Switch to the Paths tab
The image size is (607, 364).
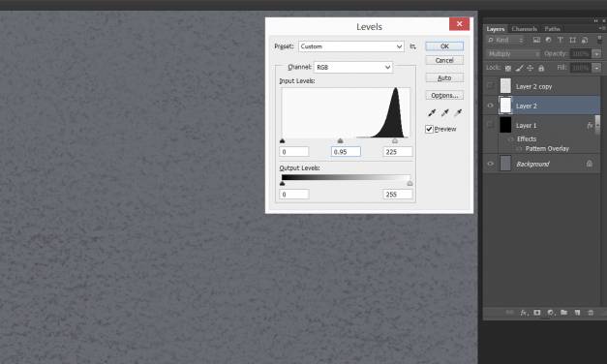tap(552, 29)
